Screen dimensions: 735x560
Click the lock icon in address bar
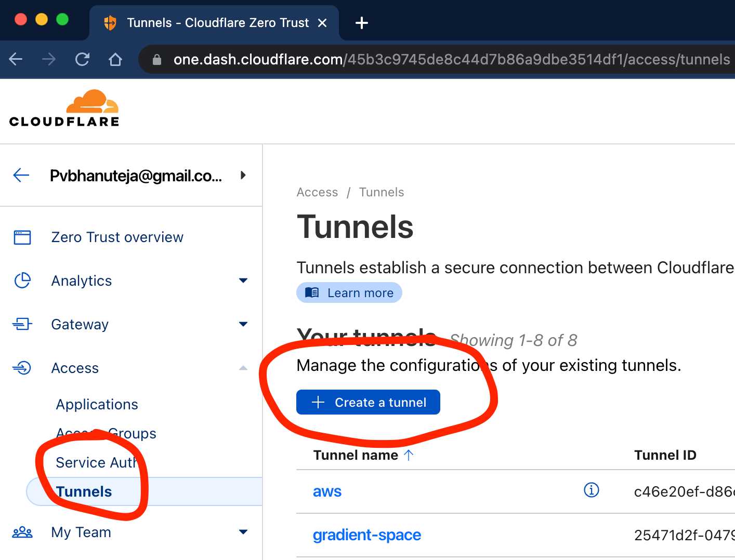point(157,60)
